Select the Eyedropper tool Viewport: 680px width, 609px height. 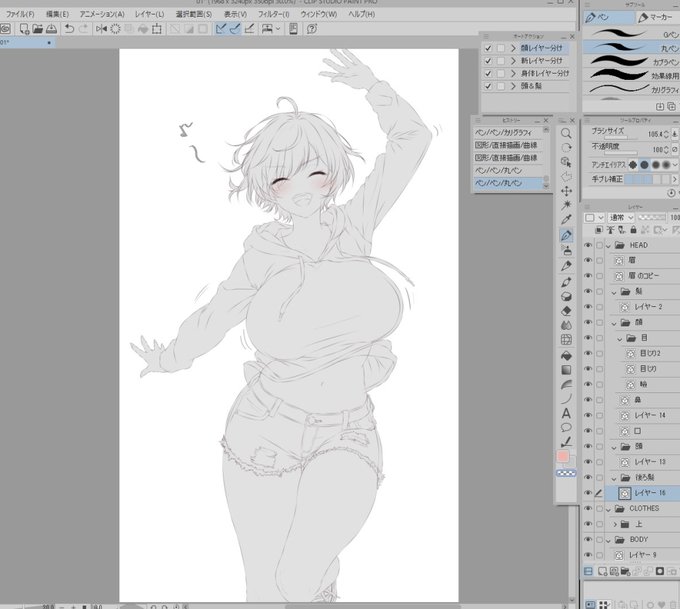point(566,219)
